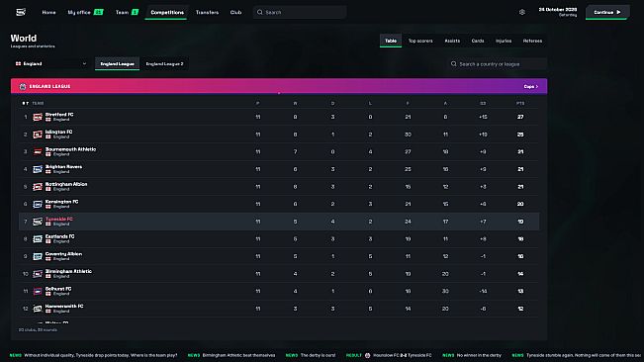Click the Continue button
This screenshot has width=644, height=362.
pos(607,12)
